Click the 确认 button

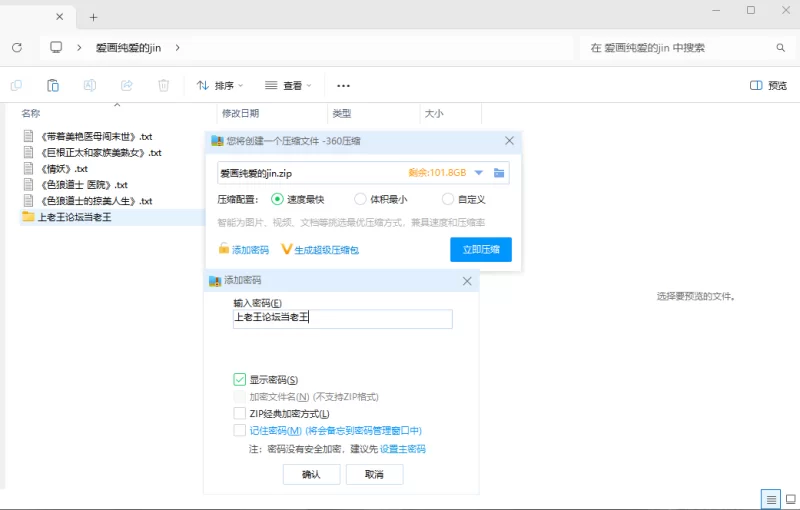tap(311, 474)
